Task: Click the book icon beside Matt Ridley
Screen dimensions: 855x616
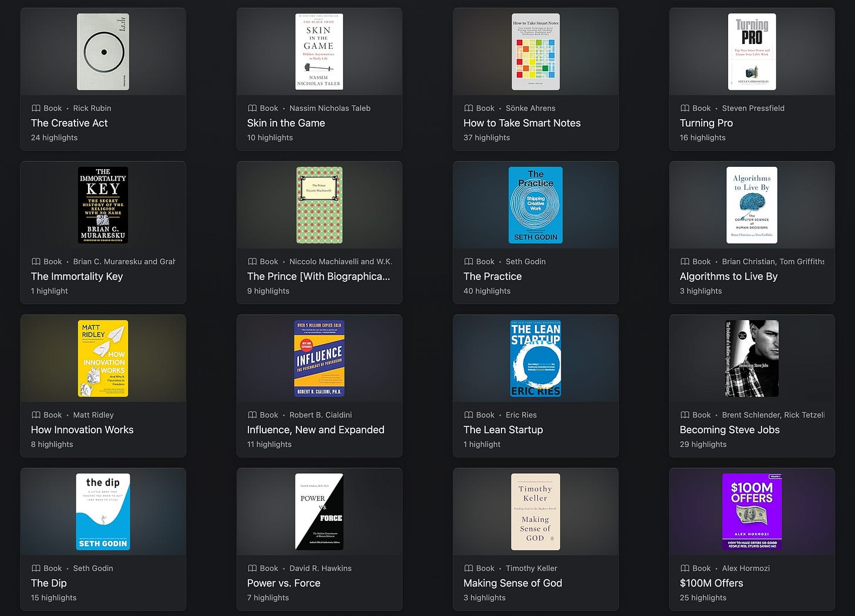Action: [36, 415]
